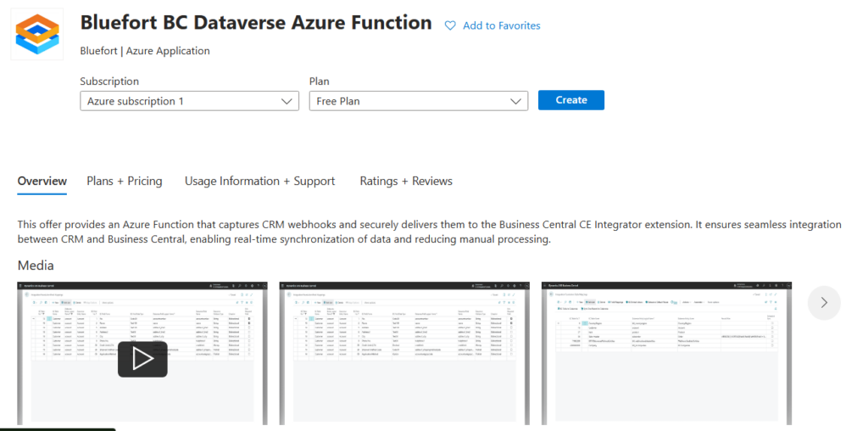The image size is (868, 431).
Task: View the Ratings + Reviews tab
Action: pos(406,181)
